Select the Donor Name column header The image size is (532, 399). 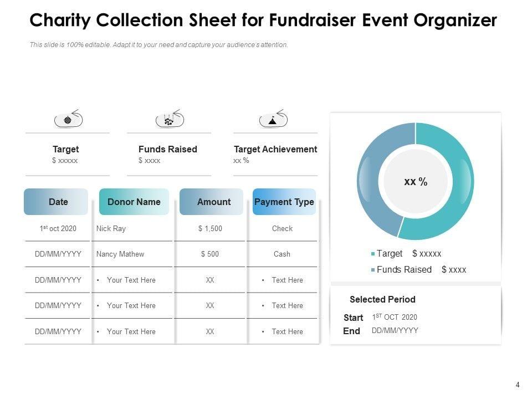(x=134, y=202)
